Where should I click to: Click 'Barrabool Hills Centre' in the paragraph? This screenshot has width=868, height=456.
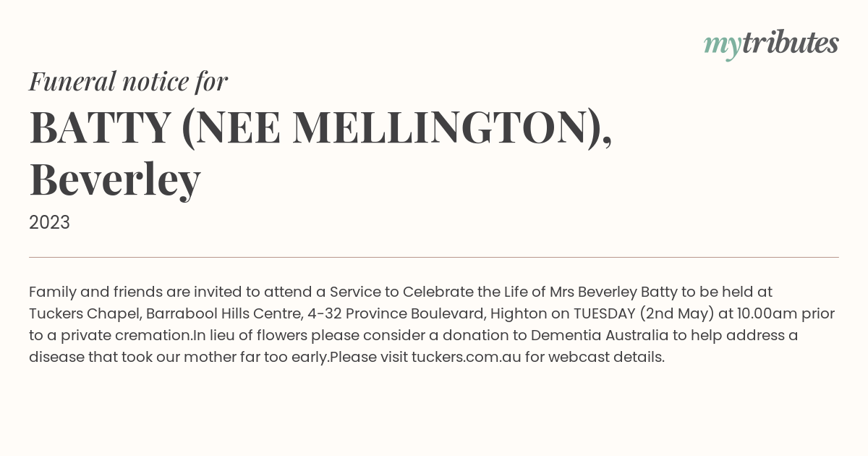pyautogui.click(x=222, y=314)
